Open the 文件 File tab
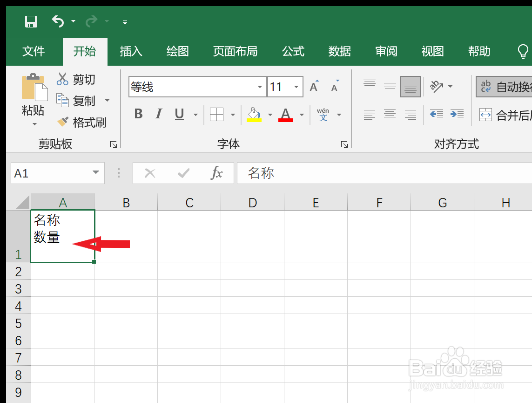This screenshot has width=532, height=403. tap(34, 51)
